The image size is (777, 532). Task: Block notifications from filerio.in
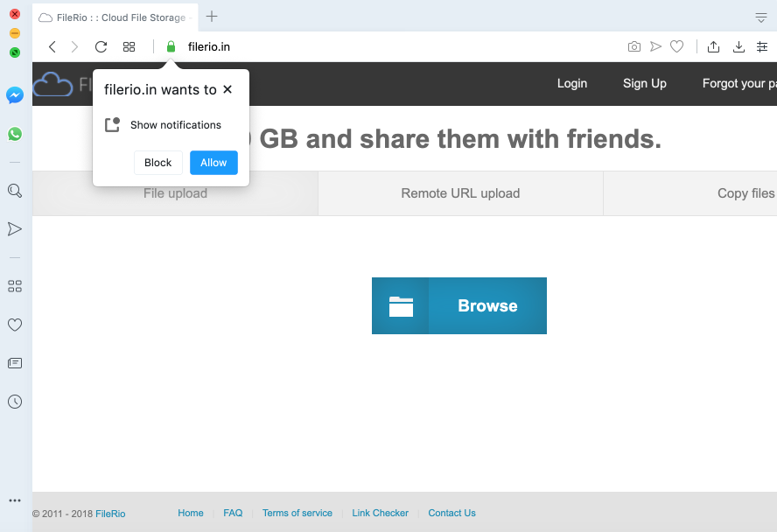click(x=158, y=163)
